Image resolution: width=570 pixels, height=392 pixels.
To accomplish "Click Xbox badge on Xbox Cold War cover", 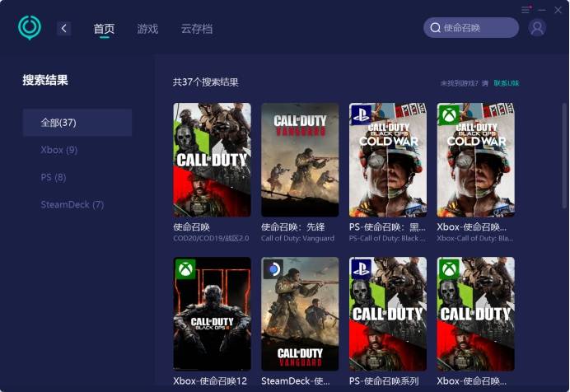I will click(x=448, y=114).
